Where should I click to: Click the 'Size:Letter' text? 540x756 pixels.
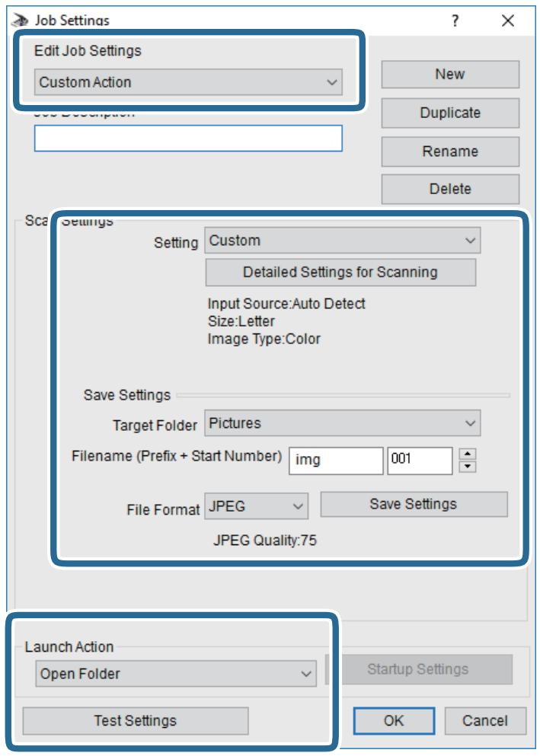[241, 321]
